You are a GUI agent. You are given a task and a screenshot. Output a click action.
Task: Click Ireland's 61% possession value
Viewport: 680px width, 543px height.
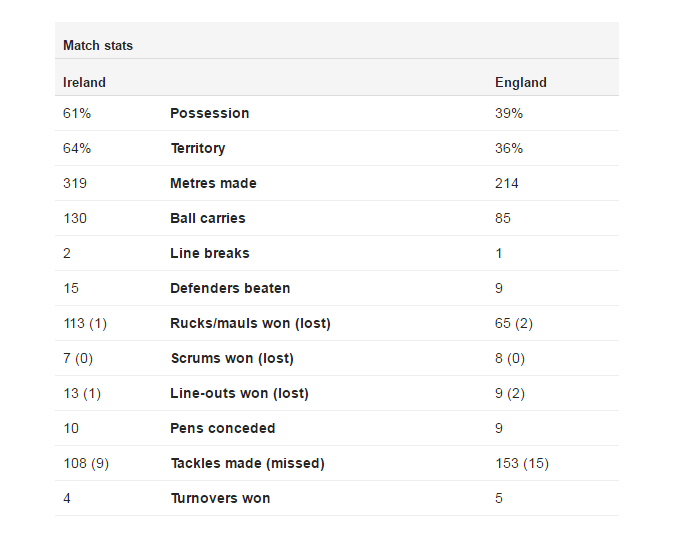pos(77,113)
